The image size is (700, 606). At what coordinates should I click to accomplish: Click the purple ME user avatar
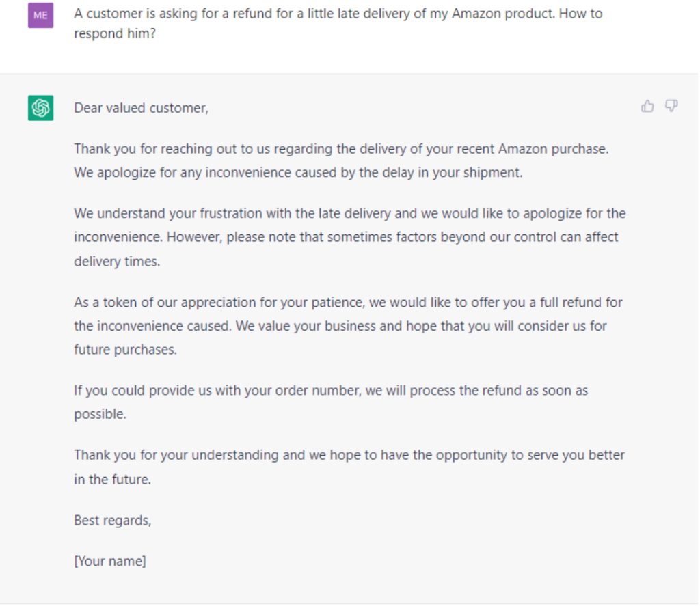[x=40, y=15]
